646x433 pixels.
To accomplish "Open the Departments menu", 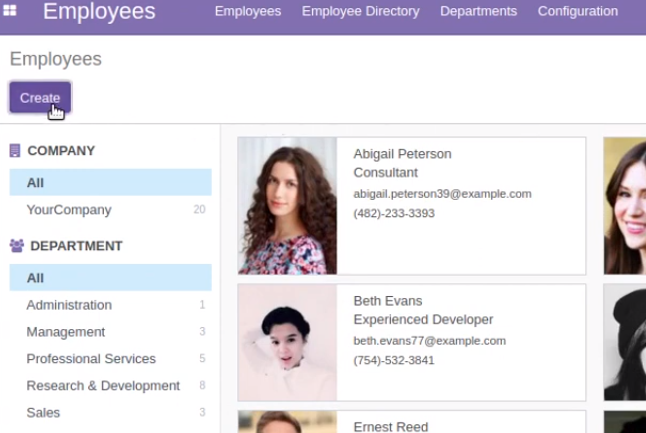I will pyautogui.click(x=478, y=11).
